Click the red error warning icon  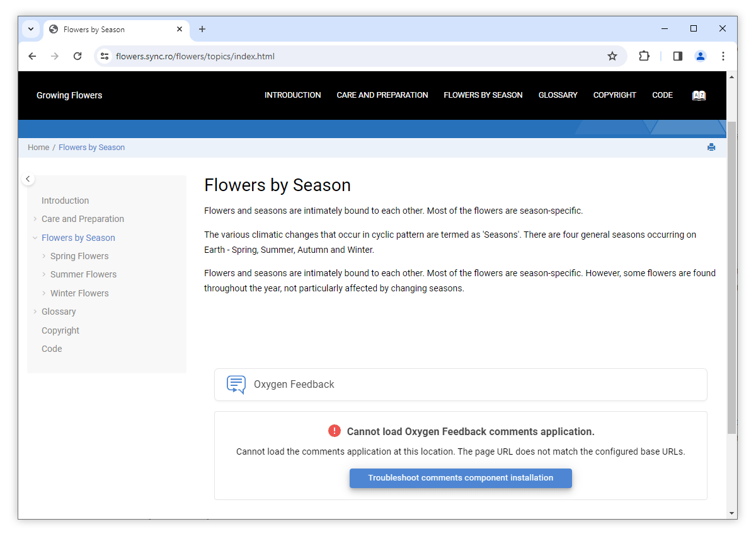pos(335,431)
